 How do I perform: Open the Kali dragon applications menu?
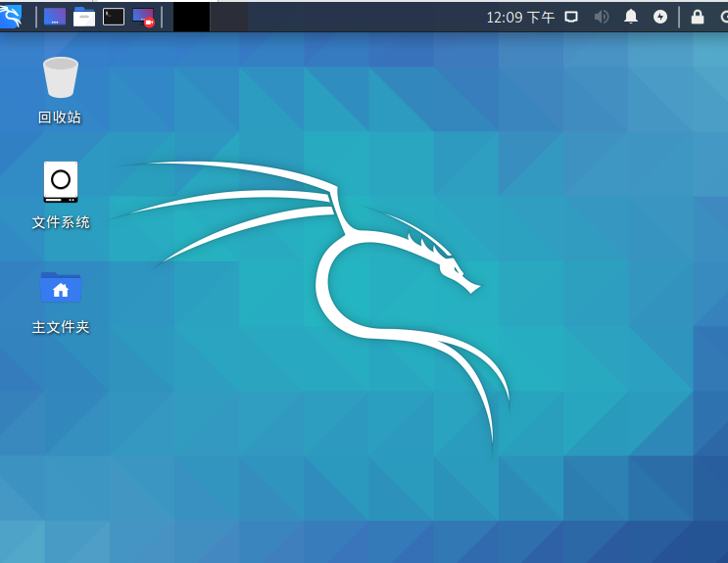(10, 17)
